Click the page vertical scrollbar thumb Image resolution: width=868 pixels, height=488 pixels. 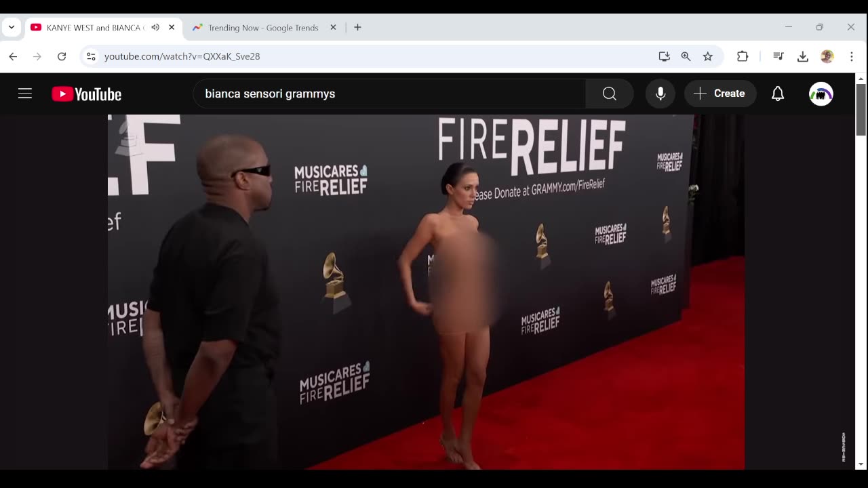(x=861, y=108)
